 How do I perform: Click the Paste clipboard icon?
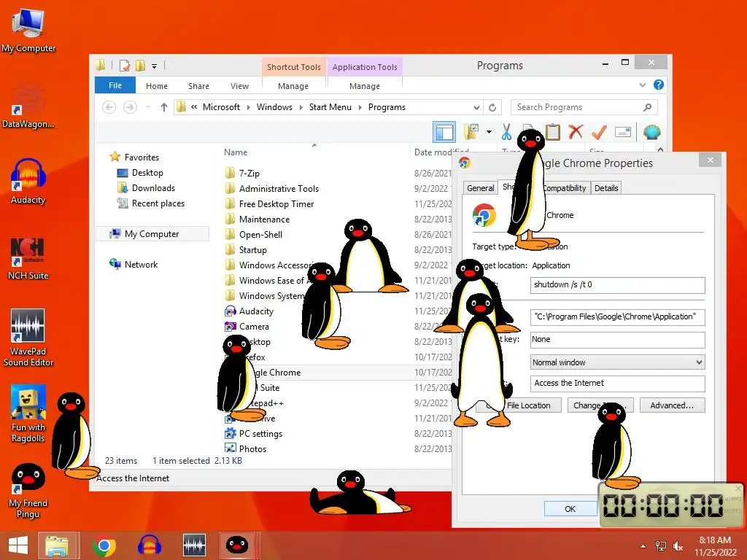553,132
